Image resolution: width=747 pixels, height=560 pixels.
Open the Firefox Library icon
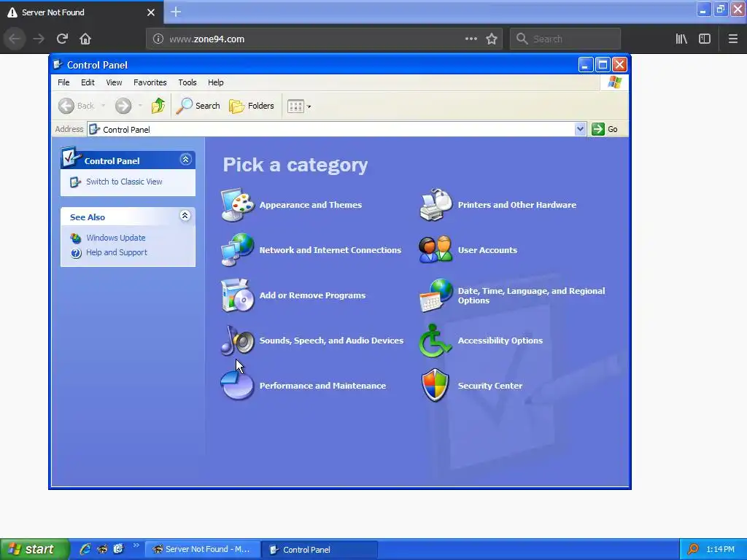tap(681, 39)
